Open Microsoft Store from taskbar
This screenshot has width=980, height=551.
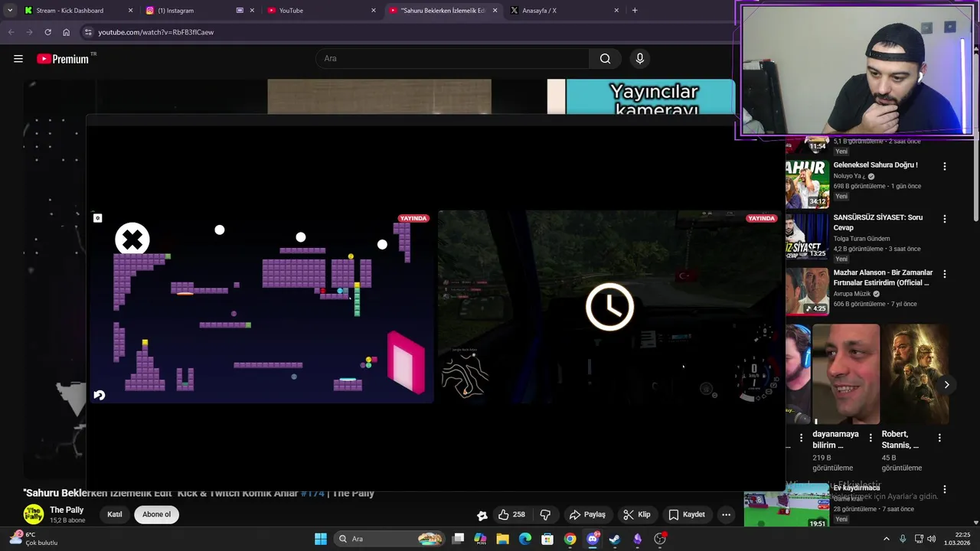[547, 539]
